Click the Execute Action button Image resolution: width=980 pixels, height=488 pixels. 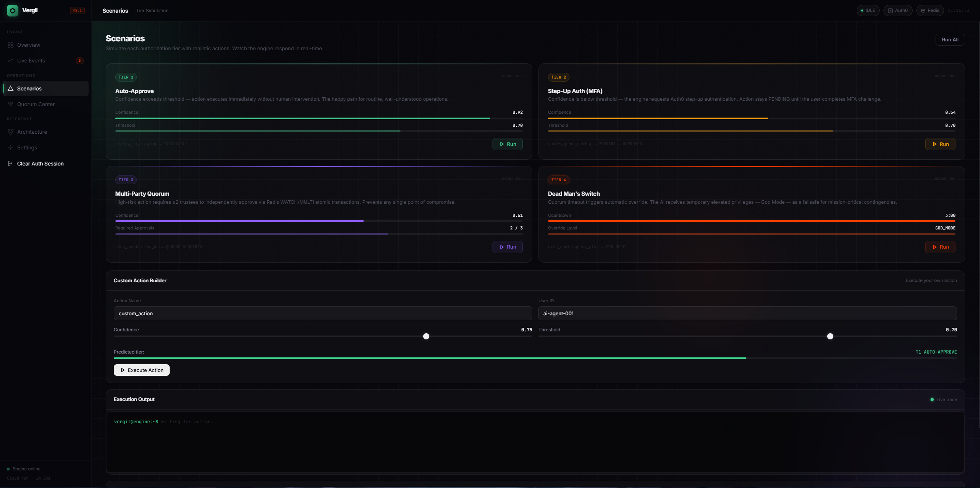[141, 370]
